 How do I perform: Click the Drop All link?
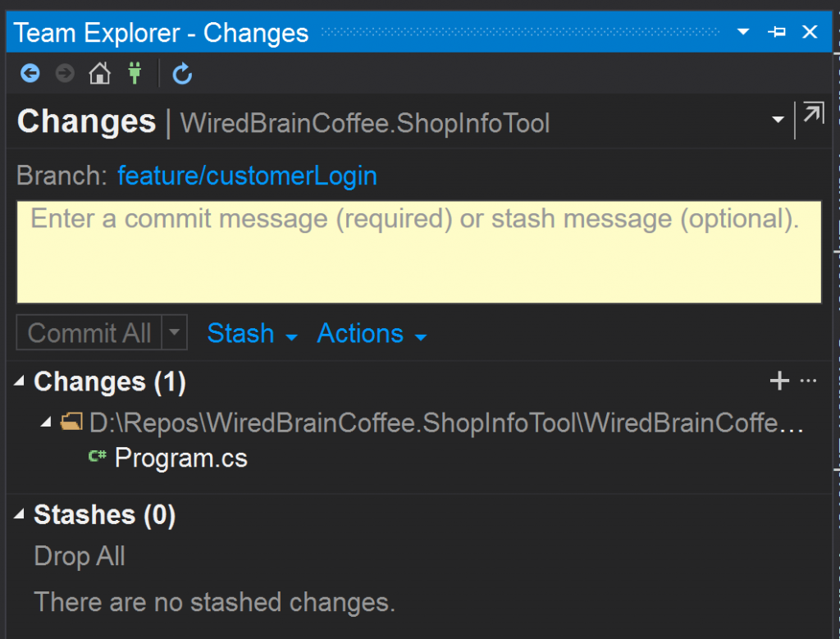80,556
